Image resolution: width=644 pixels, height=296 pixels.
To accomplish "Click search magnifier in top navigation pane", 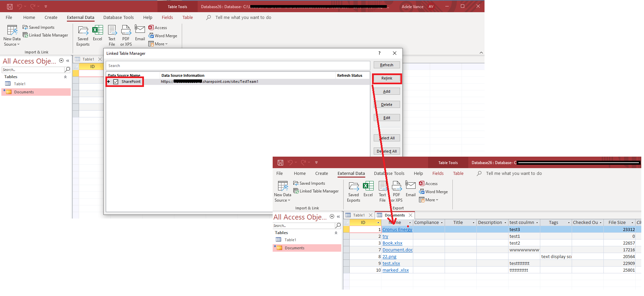I will 67,70.
